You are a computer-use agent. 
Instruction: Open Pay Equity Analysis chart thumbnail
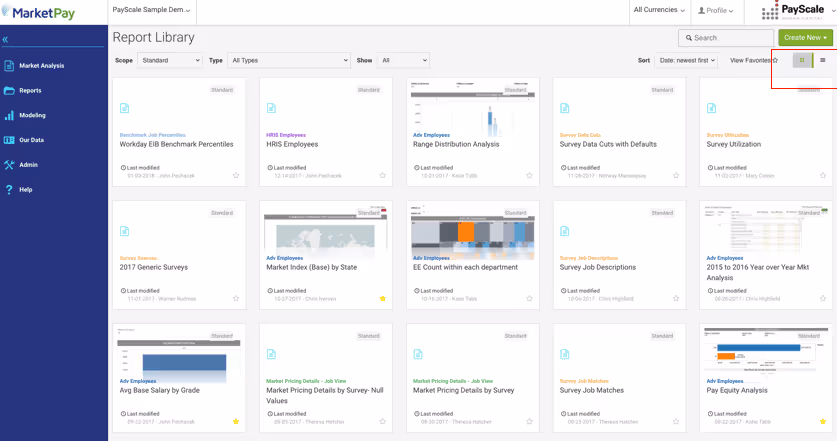[766, 355]
